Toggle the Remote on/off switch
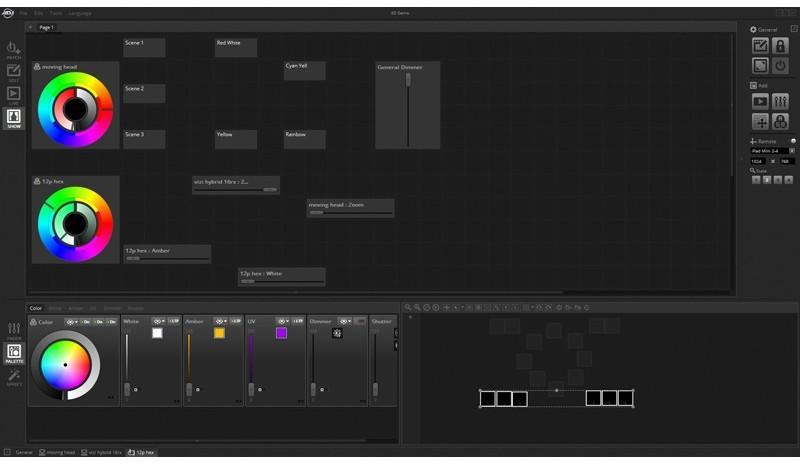 [793, 141]
